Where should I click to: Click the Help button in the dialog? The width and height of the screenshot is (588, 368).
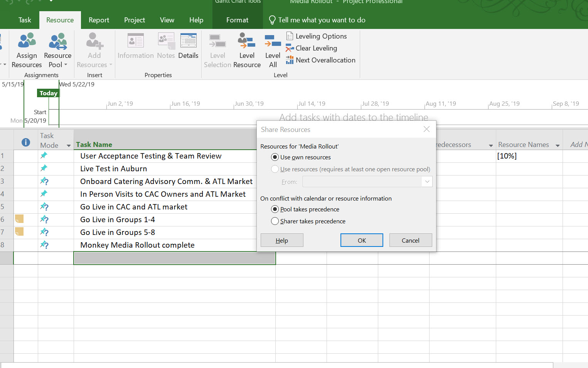282,240
